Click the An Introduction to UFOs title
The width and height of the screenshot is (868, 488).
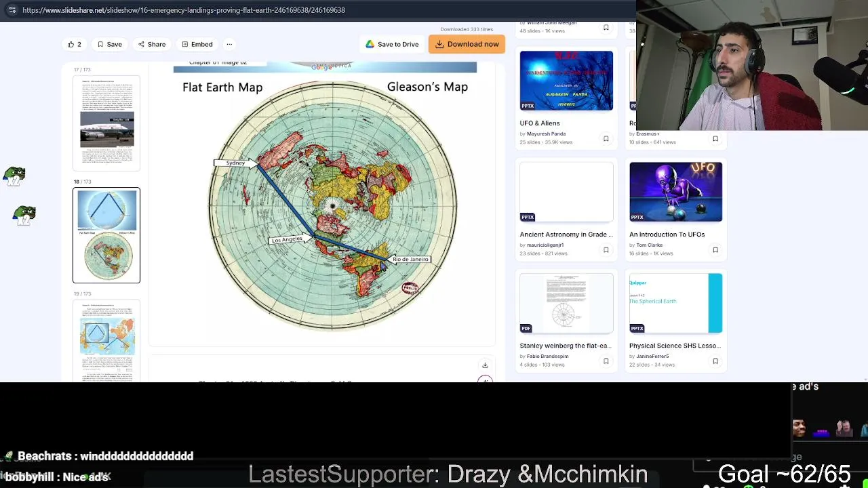[667, 235]
